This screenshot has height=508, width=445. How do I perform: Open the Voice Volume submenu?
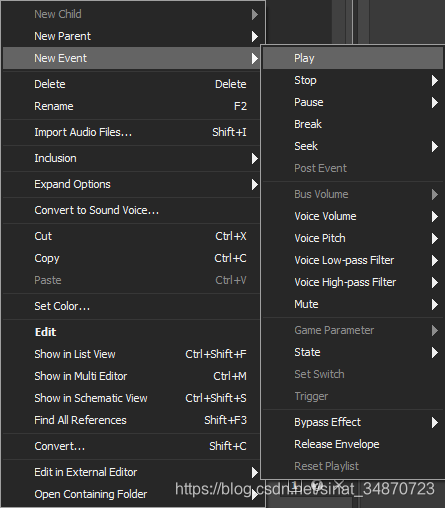[x=353, y=216]
